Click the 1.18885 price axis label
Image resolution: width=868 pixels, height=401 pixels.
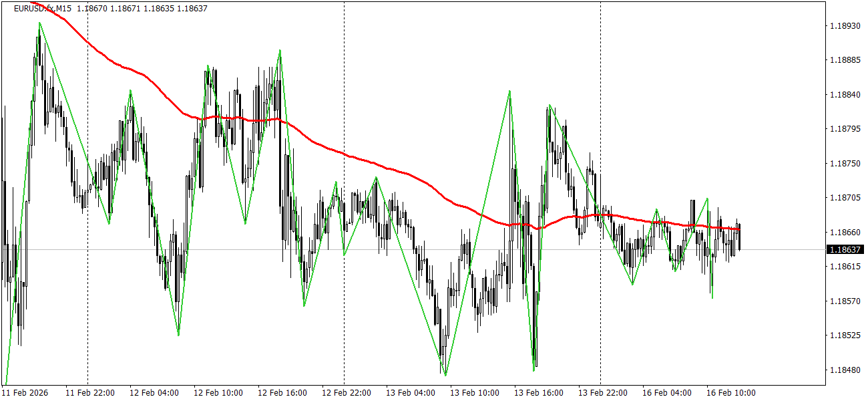(844, 60)
